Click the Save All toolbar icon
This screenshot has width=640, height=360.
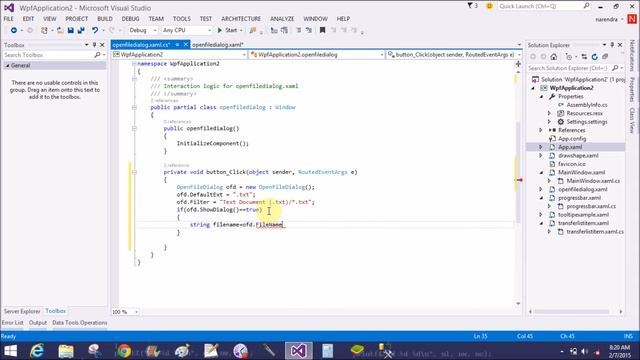81,30
